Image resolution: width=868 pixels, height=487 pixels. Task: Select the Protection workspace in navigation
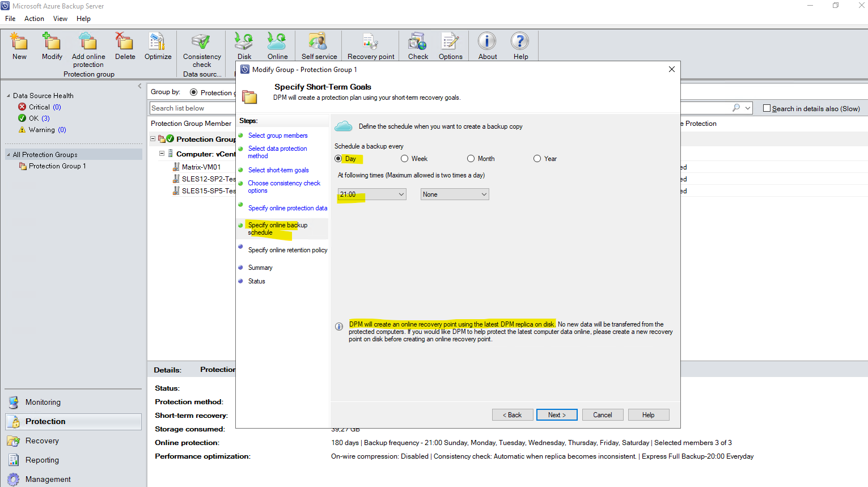(73, 422)
